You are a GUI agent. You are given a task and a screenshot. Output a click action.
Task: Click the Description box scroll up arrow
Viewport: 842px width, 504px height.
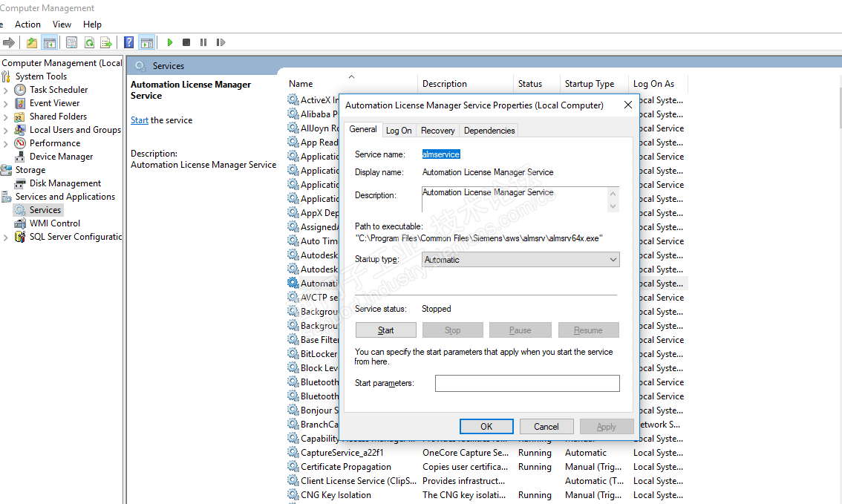pyautogui.click(x=613, y=194)
